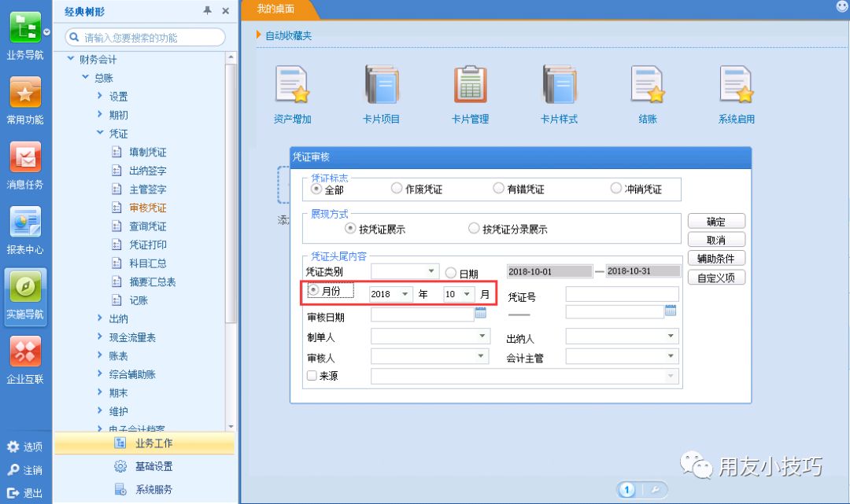Image resolution: width=850 pixels, height=504 pixels.
Task: Click 自定义项 button
Action: (716, 278)
